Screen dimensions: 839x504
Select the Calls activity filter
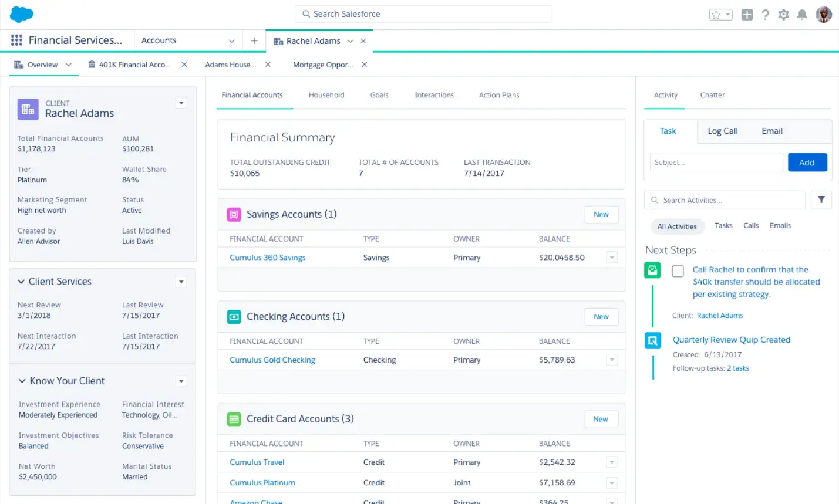pos(751,225)
